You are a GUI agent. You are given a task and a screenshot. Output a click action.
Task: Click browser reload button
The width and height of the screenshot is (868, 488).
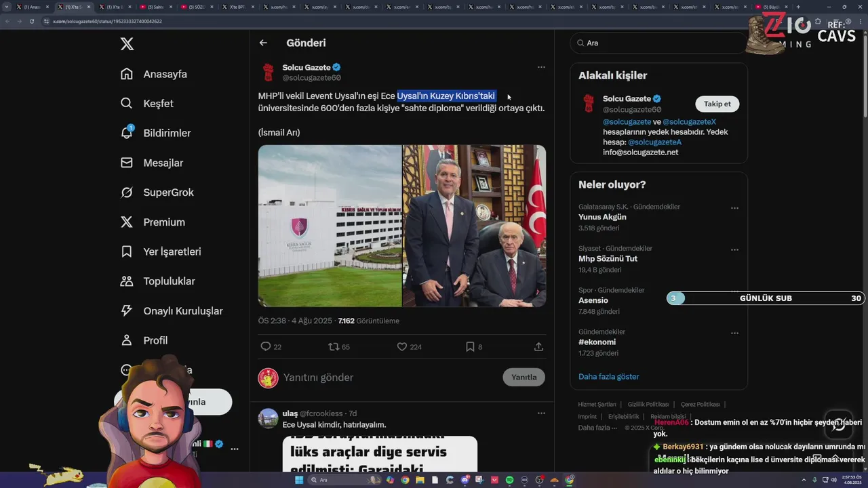[x=31, y=21]
